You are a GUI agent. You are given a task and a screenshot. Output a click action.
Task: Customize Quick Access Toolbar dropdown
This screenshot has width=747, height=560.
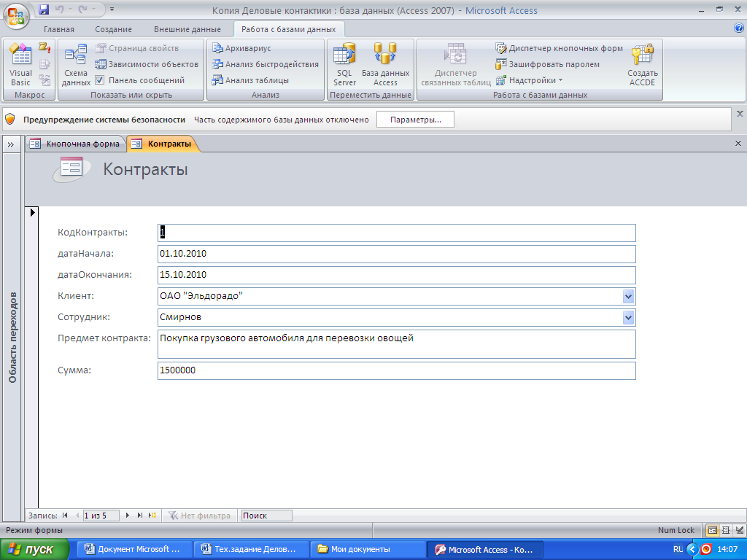pos(112,9)
